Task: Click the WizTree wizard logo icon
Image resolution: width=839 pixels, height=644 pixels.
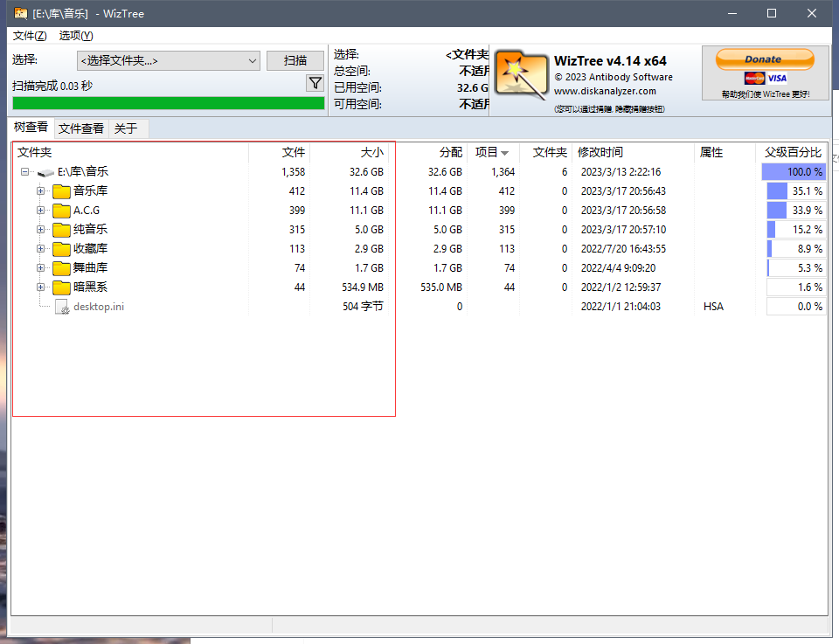Action: click(x=522, y=73)
